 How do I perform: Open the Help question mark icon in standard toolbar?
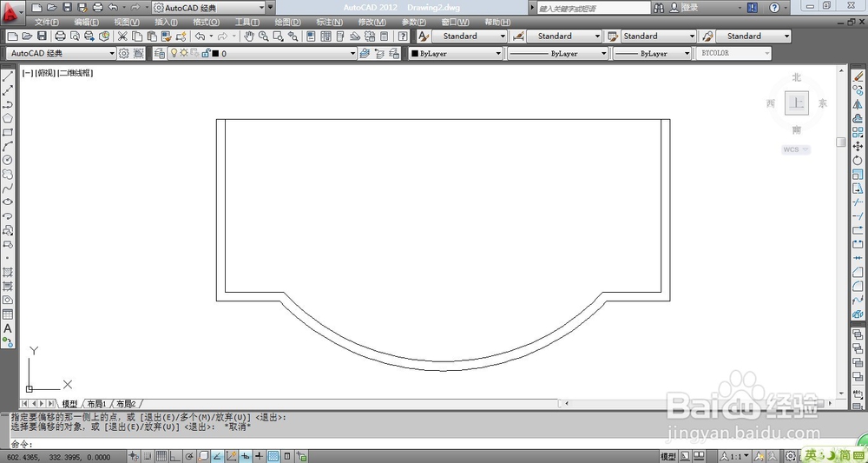click(x=403, y=36)
